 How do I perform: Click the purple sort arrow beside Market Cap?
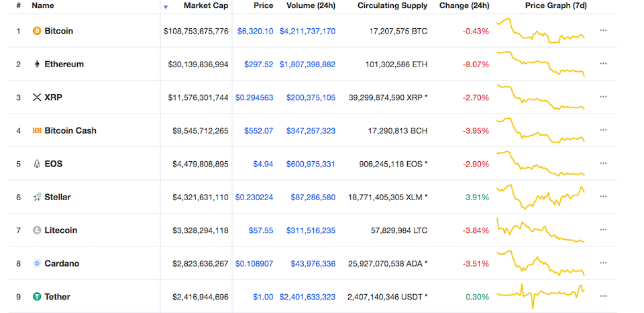pyautogui.click(x=166, y=7)
